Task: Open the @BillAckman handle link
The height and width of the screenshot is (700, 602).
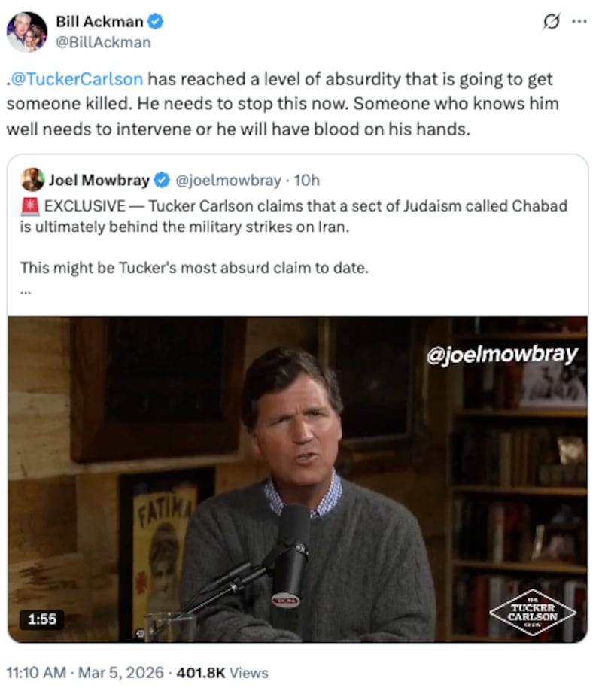Action: (103, 42)
